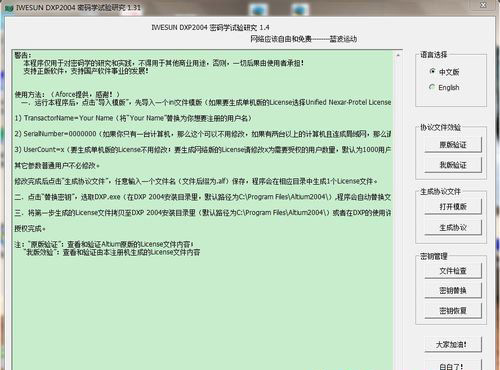Click the 授权完成 line in instructions
This screenshot has width=500, height=370.
click(30, 229)
